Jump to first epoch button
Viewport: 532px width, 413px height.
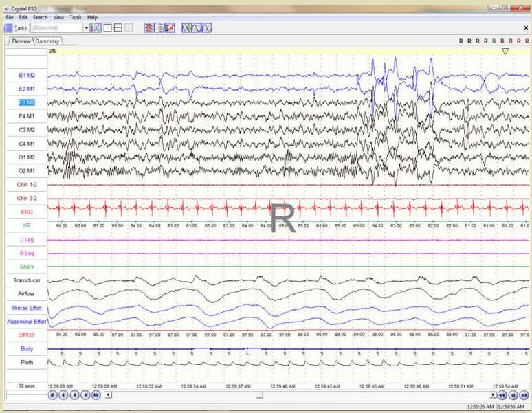click(53, 395)
